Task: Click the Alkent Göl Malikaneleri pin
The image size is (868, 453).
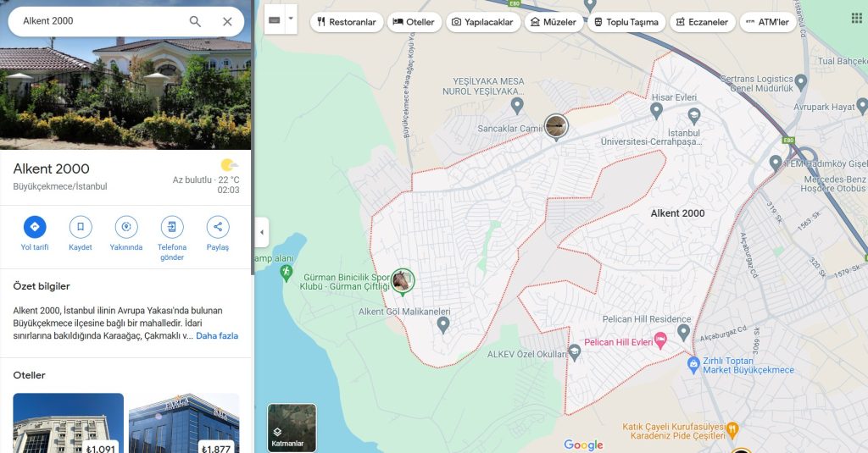Action: [442, 325]
